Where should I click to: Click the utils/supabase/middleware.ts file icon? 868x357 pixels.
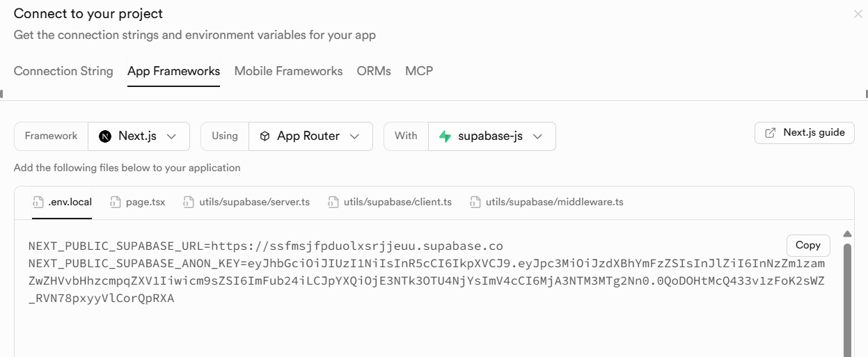475,203
